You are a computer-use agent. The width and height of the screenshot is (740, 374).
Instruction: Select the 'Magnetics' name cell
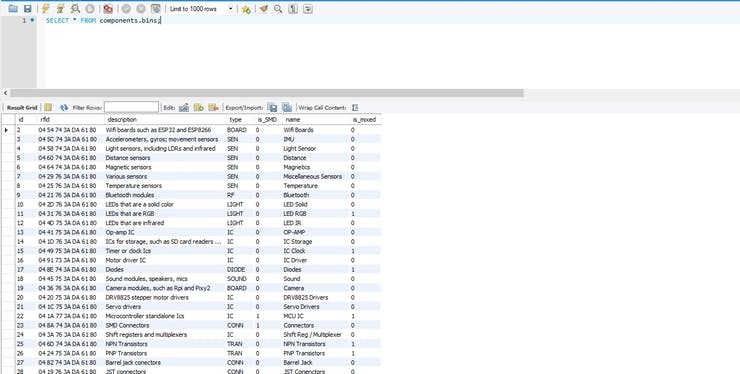[x=316, y=167]
